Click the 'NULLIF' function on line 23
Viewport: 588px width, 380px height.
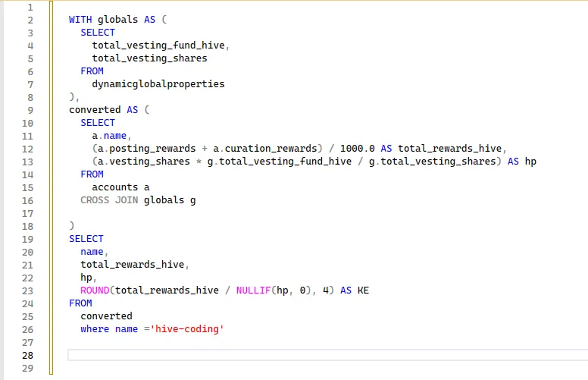click(x=254, y=290)
